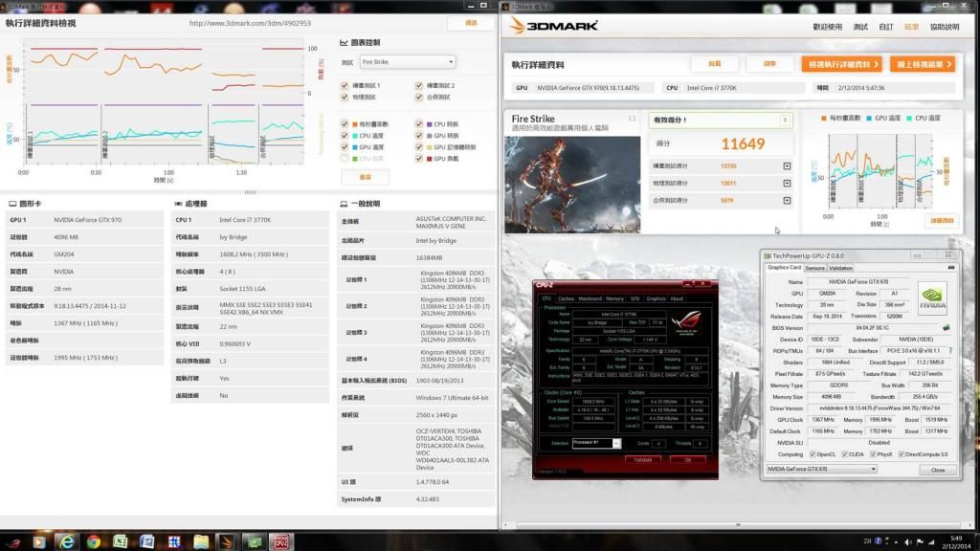Click the OK button in CPU-Z
Screen dimensions: 980x551
687,460
